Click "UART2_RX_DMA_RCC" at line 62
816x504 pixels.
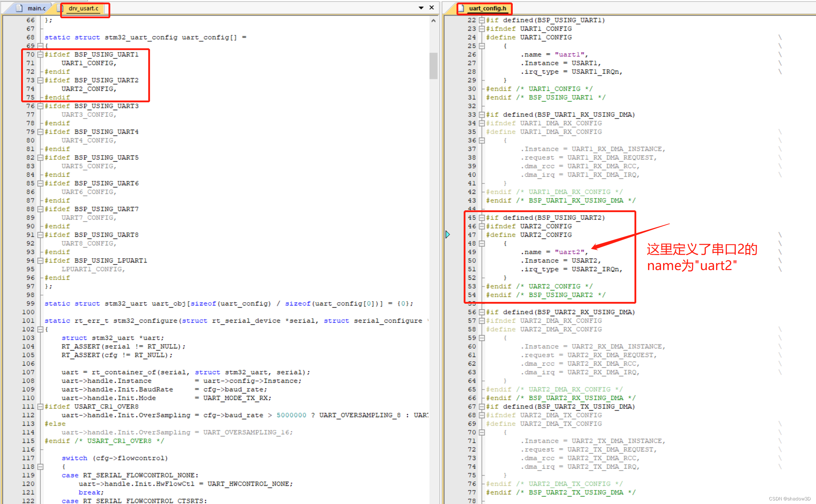[602, 363]
